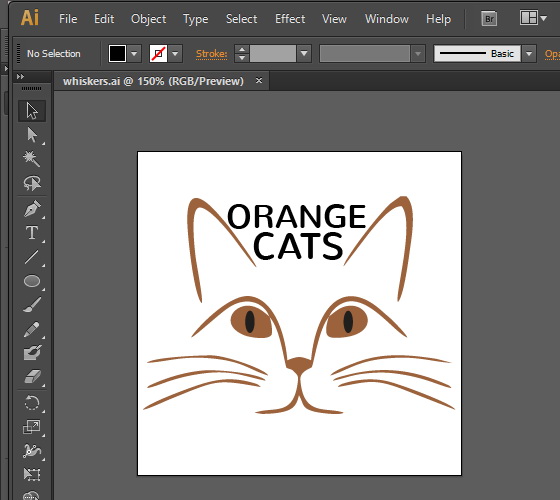Screen dimensions: 560x500
Task: Select the Direct Selection tool
Action: click(x=32, y=135)
